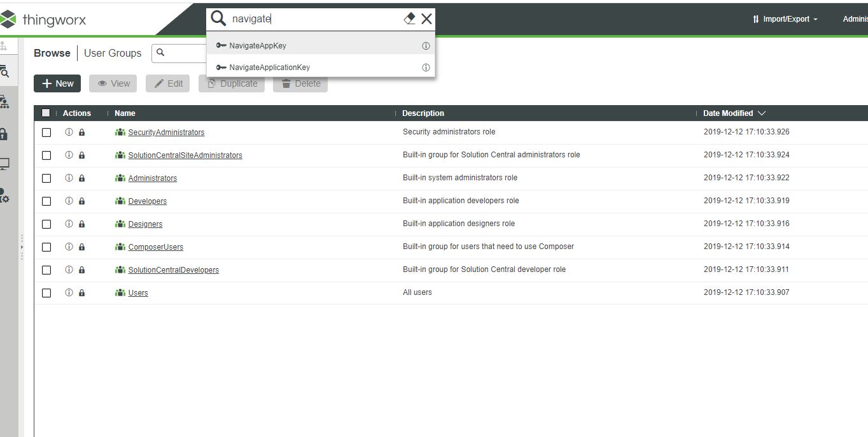Click the User Groups filter search field
This screenshot has width=868, height=437.
(179, 53)
